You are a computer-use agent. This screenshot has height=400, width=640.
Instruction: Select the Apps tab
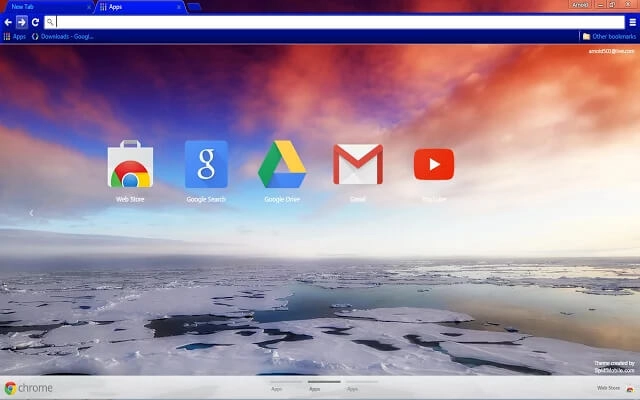click(x=139, y=7)
